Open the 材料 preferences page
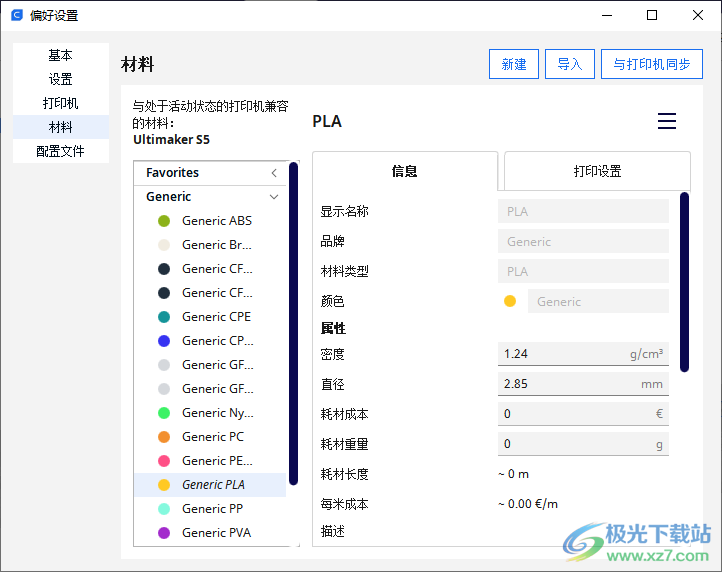This screenshot has height=572, width=722. (61, 127)
